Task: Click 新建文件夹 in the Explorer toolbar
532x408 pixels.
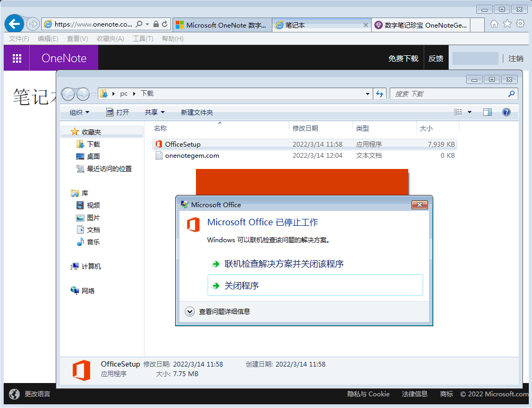Action: click(x=197, y=112)
